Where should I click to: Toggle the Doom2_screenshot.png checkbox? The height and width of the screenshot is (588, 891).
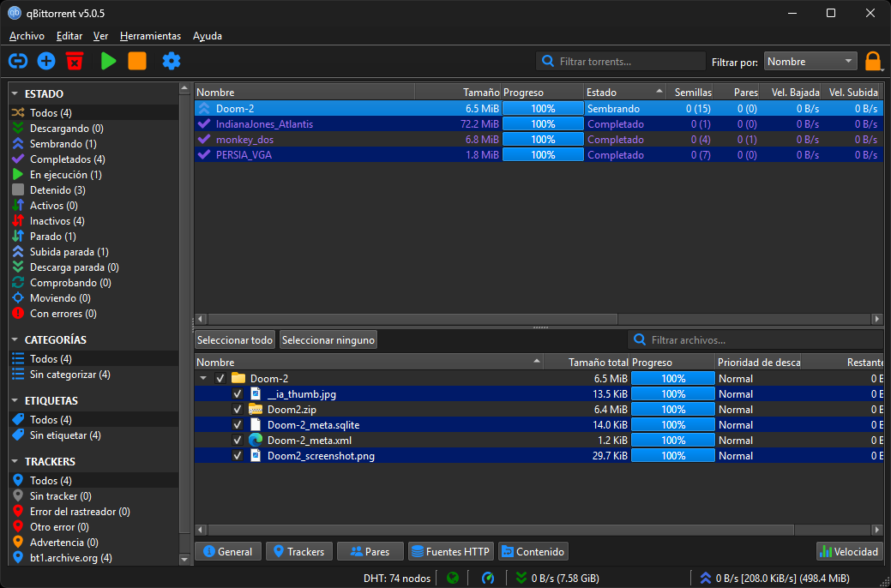click(x=238, y=456)
